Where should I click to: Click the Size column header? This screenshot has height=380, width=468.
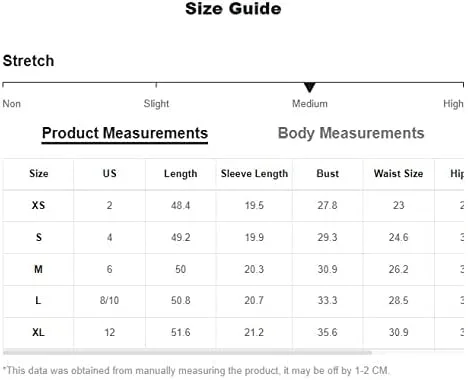pos(39,173)
